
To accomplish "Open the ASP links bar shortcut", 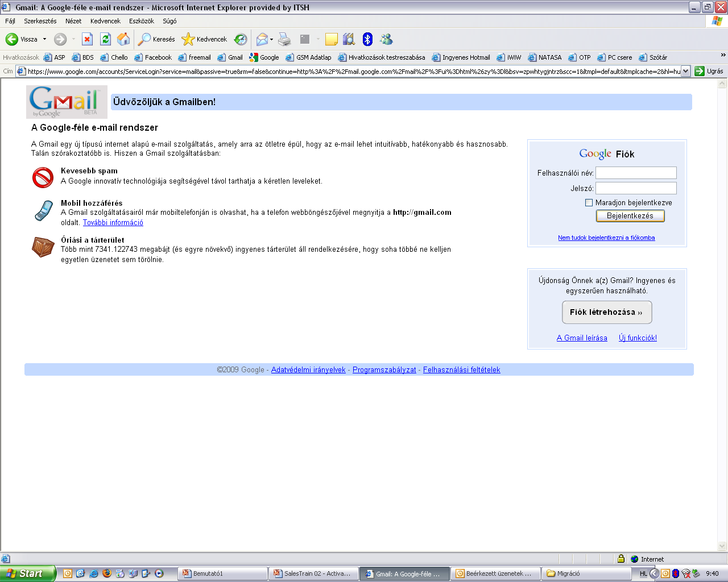I will pos(55,57).
